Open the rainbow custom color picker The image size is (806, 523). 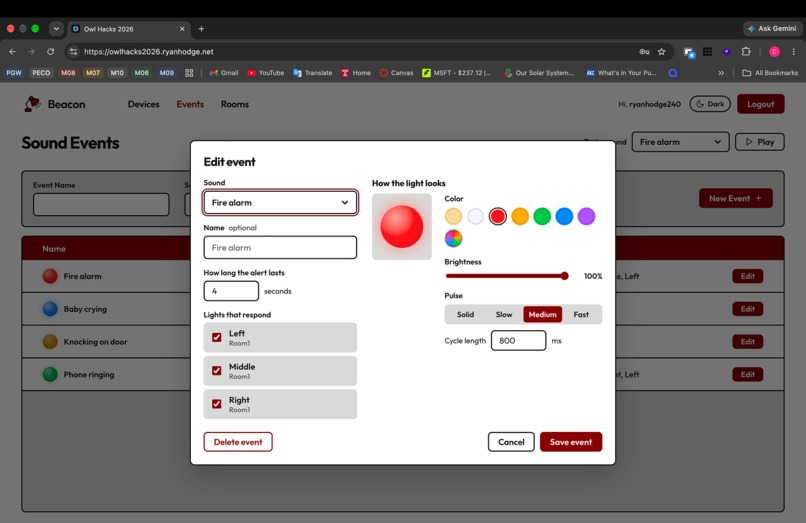coord(453,238)
